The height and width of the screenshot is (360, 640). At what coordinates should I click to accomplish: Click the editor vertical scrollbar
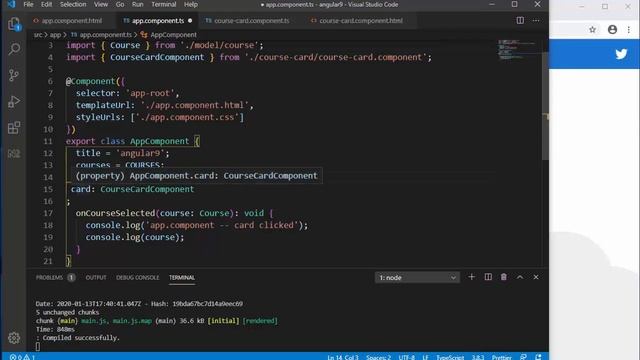pyautogui.click(x=545, y=106)
